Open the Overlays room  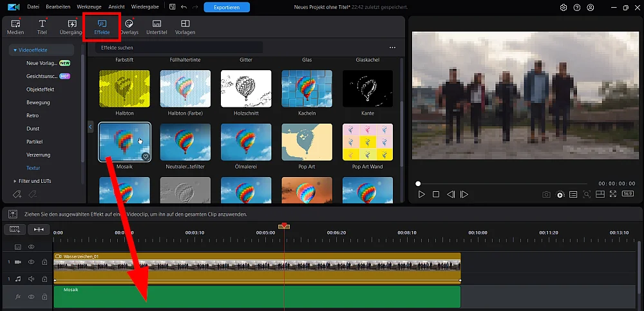point(129,26)
